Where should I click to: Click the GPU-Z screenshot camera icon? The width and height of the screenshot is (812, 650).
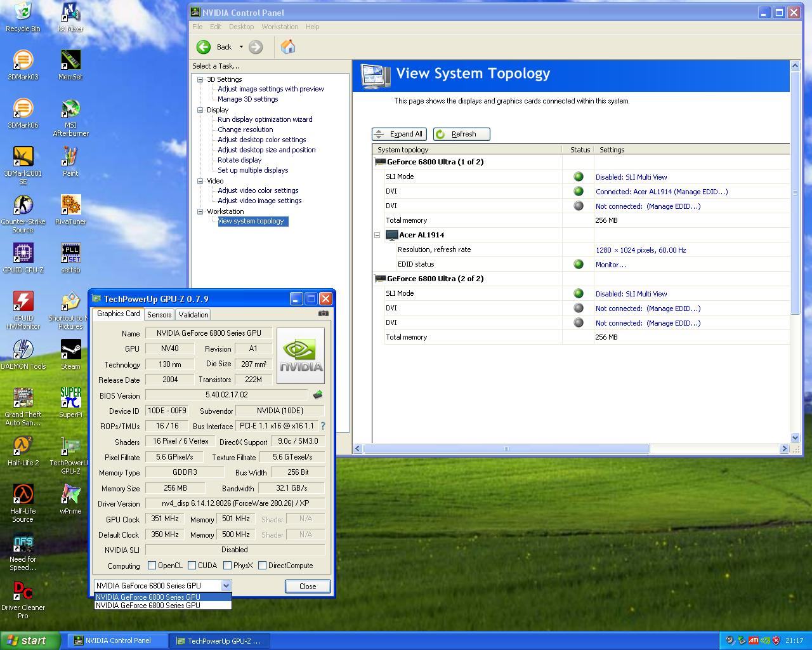[324, 313]
